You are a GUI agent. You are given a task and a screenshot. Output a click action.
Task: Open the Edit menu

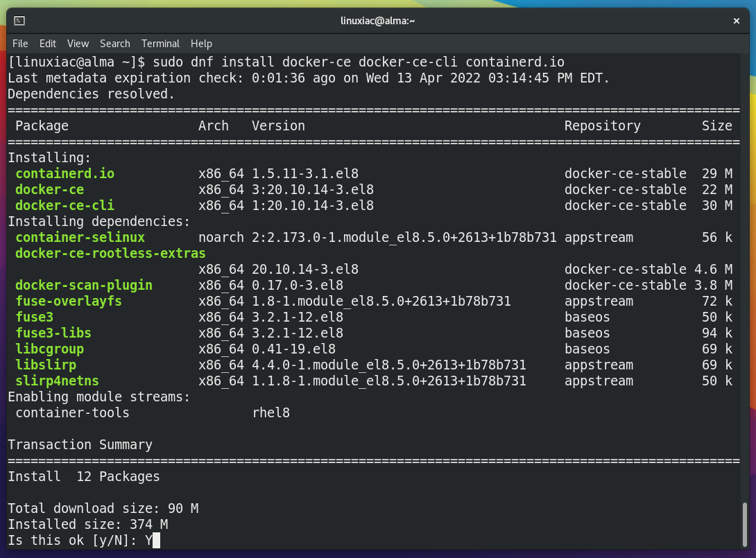[x=48, y=44]
